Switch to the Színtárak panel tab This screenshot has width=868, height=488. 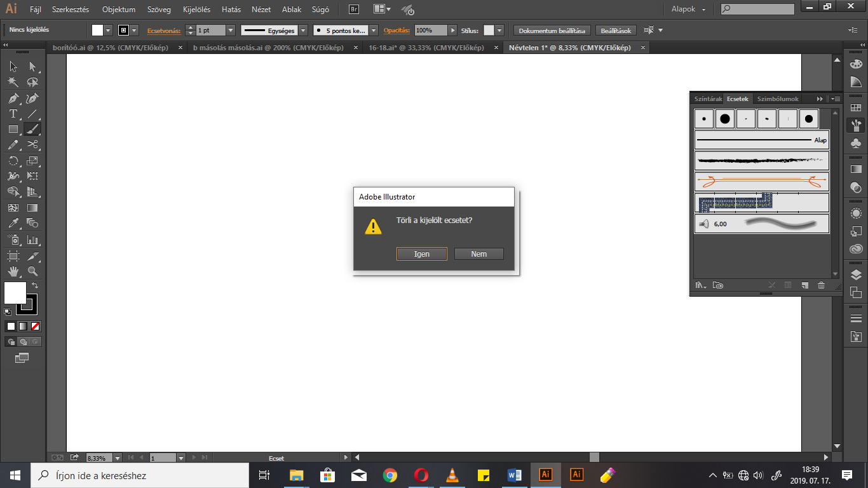[708, 99]
